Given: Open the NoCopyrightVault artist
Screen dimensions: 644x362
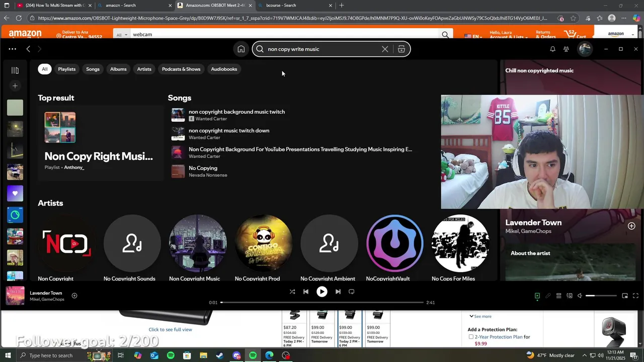Looking at the screenshot, I should 395,243.
